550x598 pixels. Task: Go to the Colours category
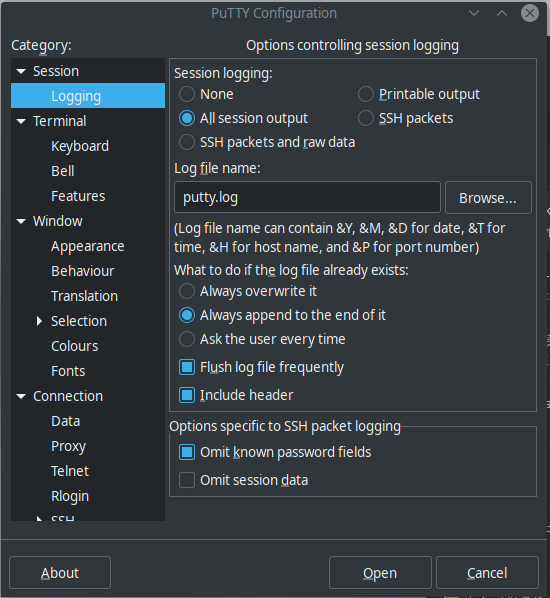tap(75, 346)
